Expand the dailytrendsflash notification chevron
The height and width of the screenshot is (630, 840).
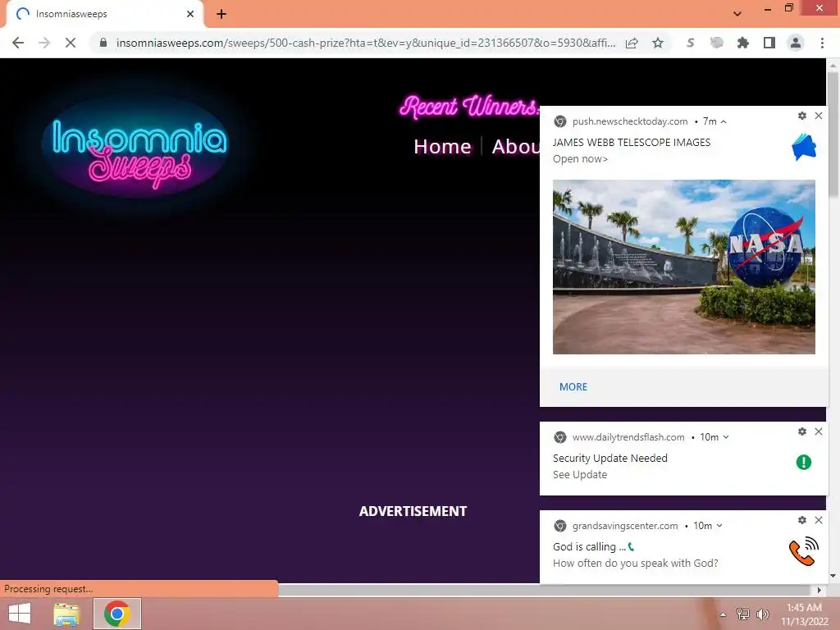click(726, 437)
